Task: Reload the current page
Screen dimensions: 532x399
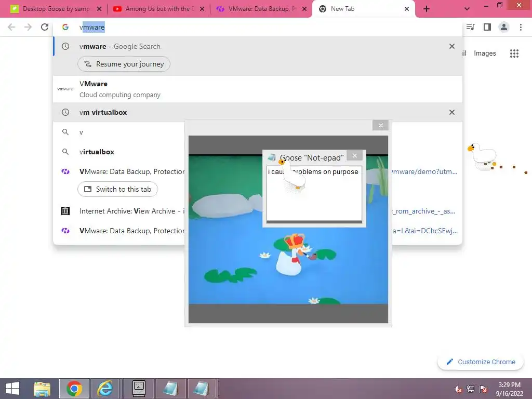Action: (45, 27)
